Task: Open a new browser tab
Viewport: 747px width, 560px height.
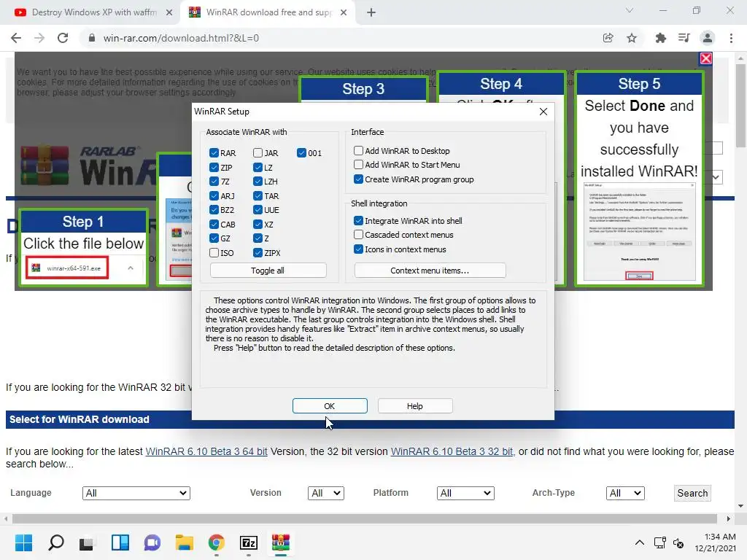Action: click(371, 12)
